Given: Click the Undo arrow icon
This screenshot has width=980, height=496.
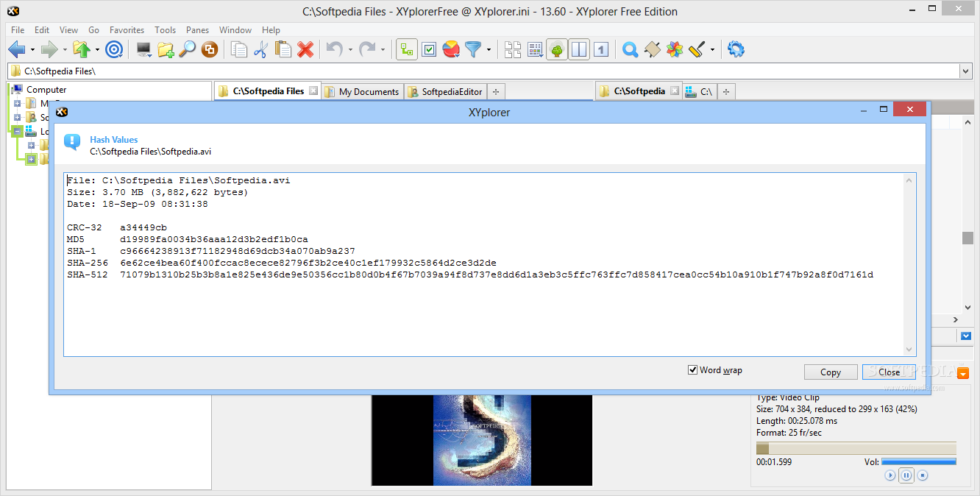Looking at the screenshot, I should point(335,49).
